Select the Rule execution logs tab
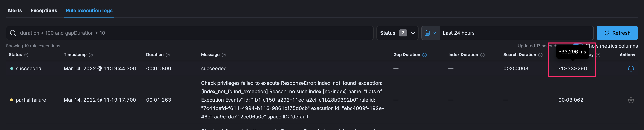 [x=89, y=11]
